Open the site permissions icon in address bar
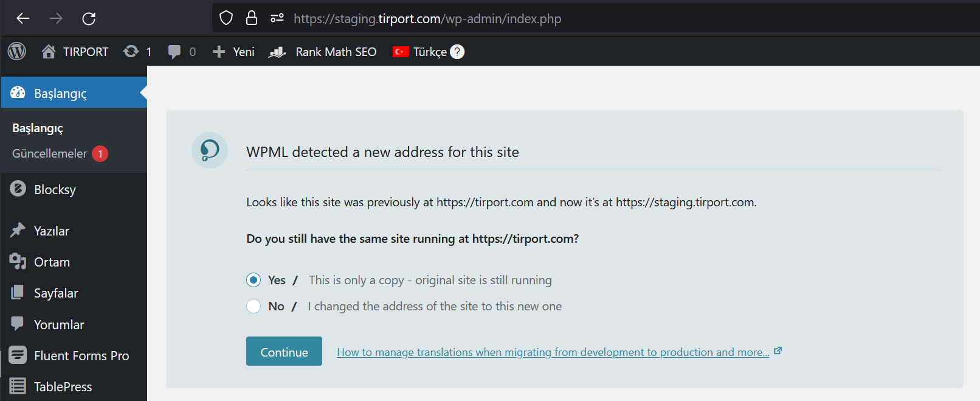This screenshot has width=980, height=401. (277, 18)
